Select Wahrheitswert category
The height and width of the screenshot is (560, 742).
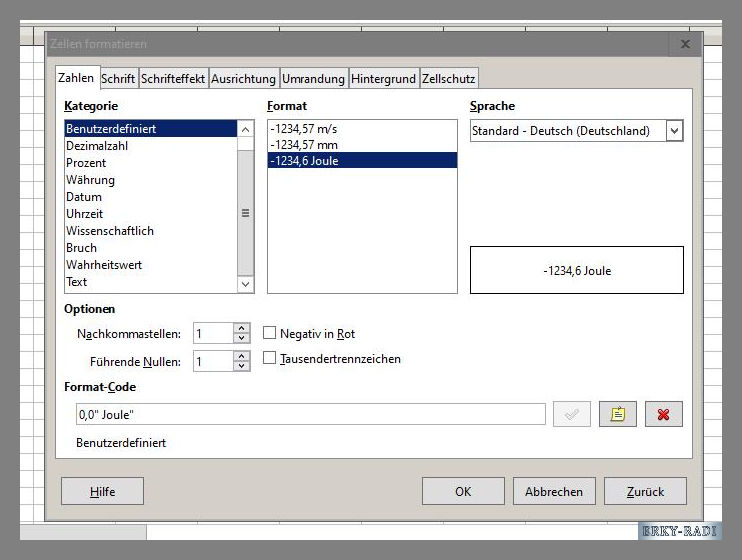tap(150, 265)
